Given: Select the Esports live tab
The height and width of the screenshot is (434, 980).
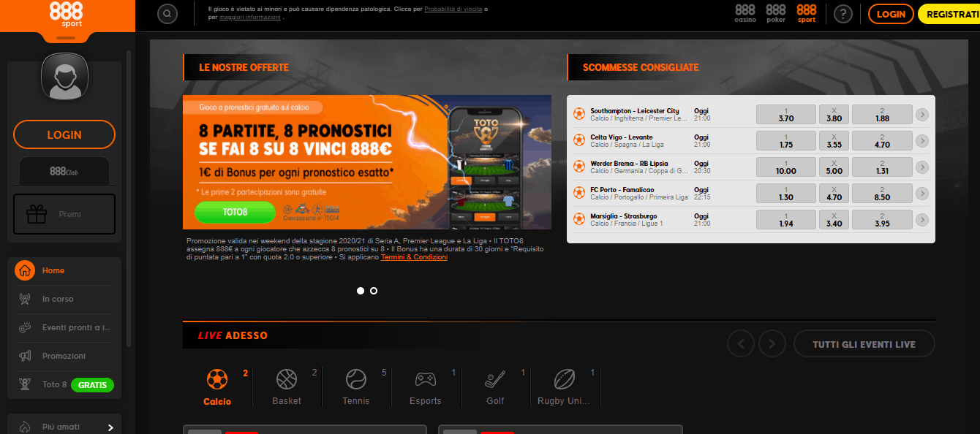Looking at the screenshot, I should click(x=426, y=387).
